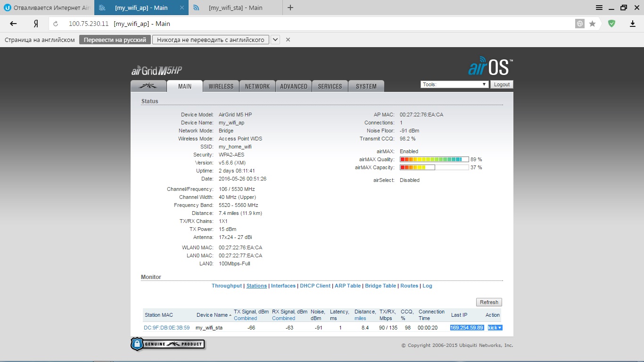
Task: Open the browser hamburger menu
Action: [x=599, y=8]
